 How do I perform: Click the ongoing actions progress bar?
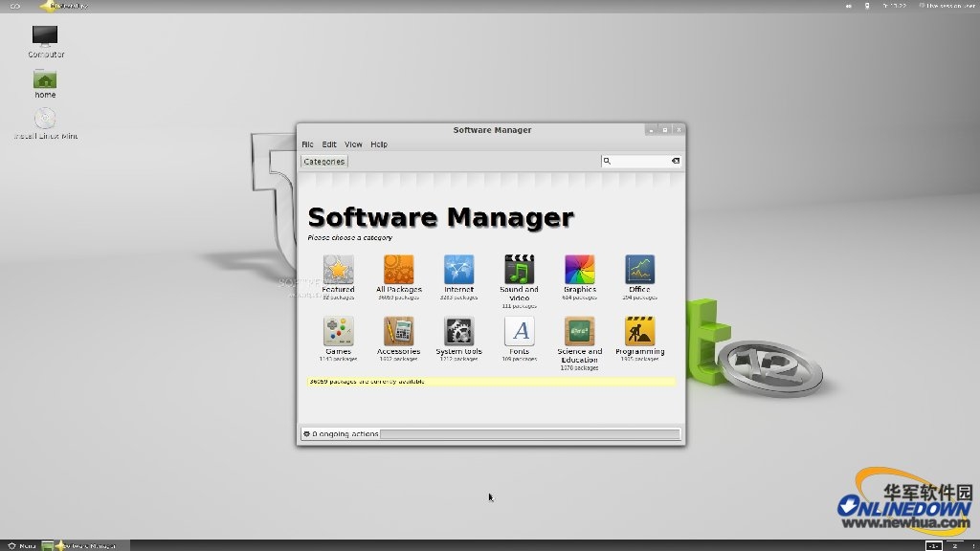pyautogui.click(x=530, y=433)
